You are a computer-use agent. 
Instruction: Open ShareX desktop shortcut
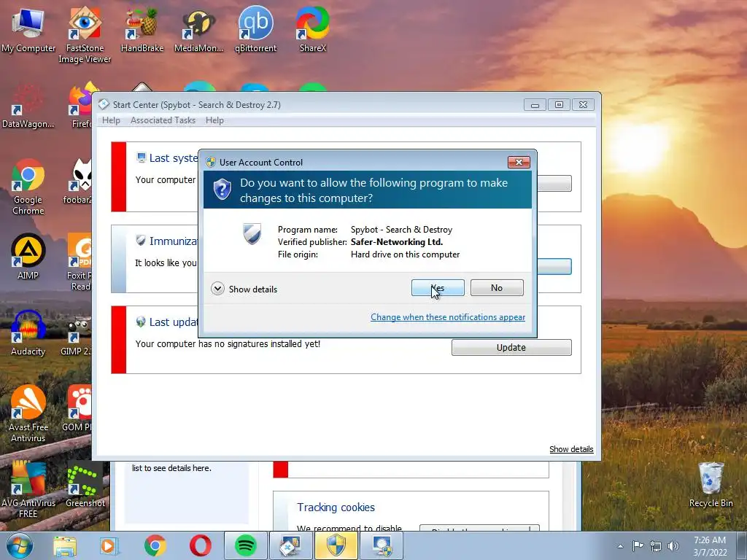312,31
